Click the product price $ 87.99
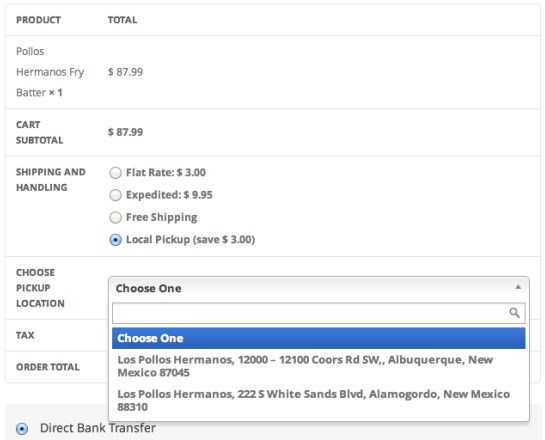The image size is (545, 440). pyautogui.click(x=125, y=72)
